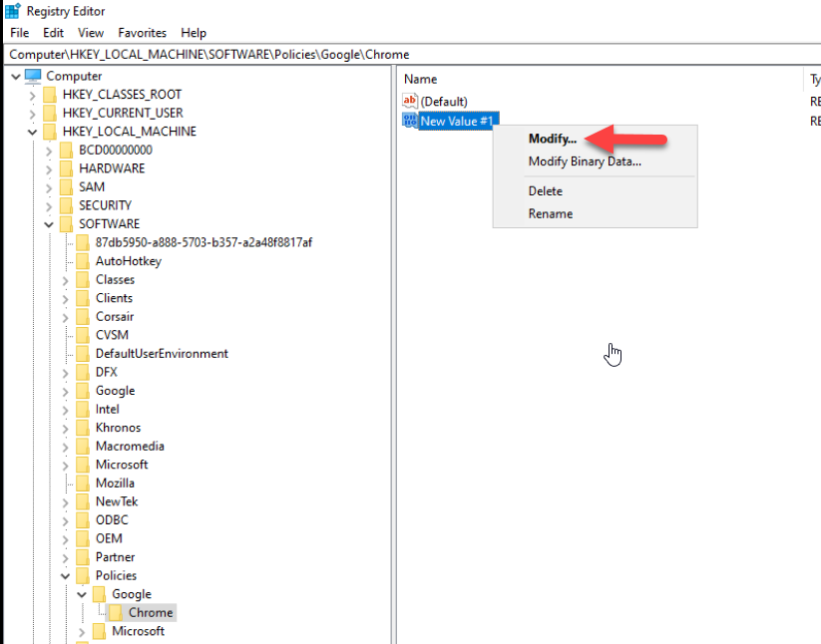Select the Mozilla folder icon
The width and height of the screenshot is (821, 644).
[x=83, y=483]
